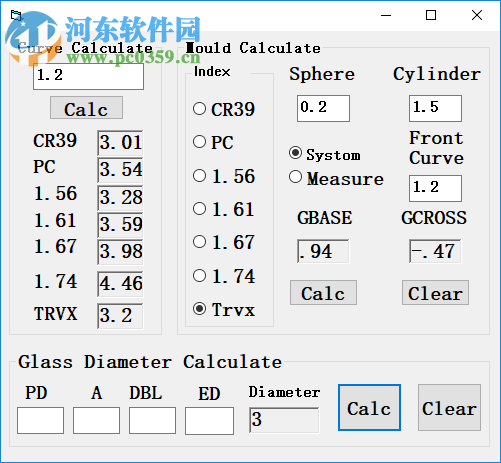501x463 pixels.
Task: Switch to the Measure radio option
Action: pyautogui.click(x=295, y=177)
